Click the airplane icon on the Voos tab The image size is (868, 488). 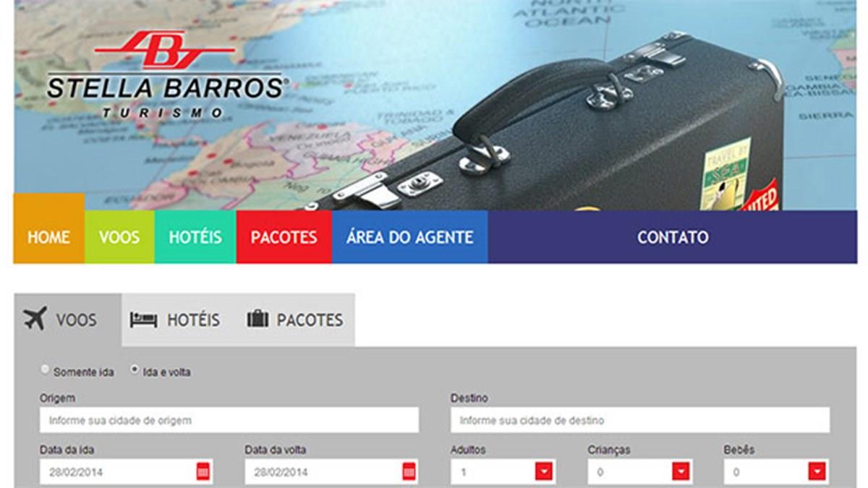(x=35, y=319)
